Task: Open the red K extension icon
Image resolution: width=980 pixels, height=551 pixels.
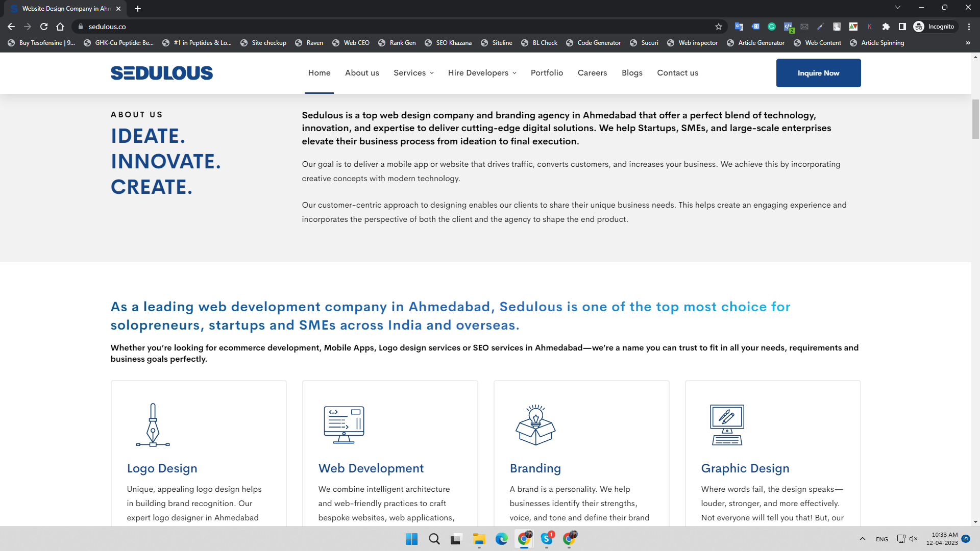Action: click(x=870, y=27)
